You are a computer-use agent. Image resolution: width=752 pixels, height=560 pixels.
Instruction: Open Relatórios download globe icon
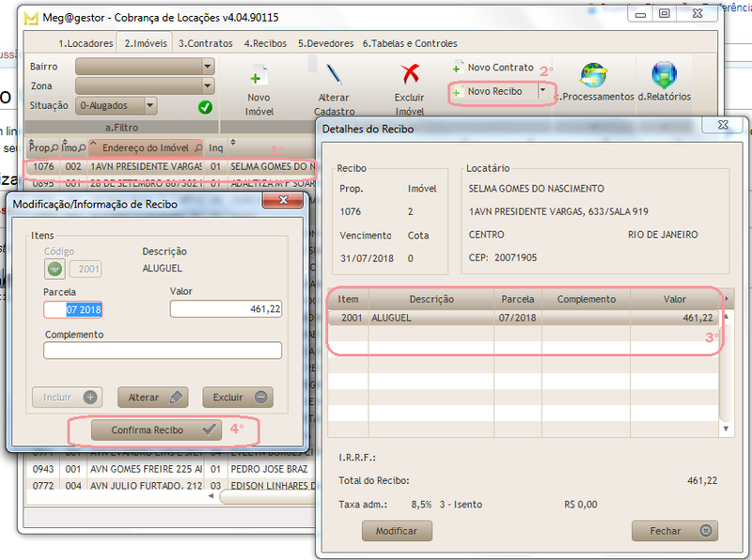[665, 75]
